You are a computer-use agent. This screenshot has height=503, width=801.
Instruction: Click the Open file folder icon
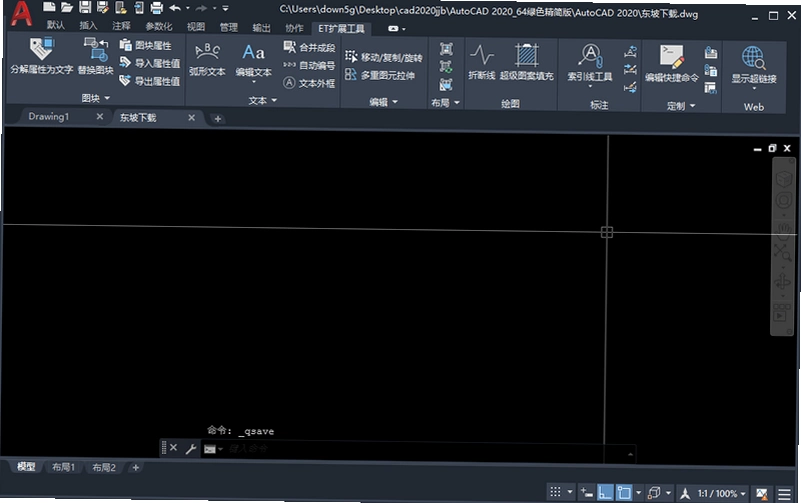[x=66, y=7]
